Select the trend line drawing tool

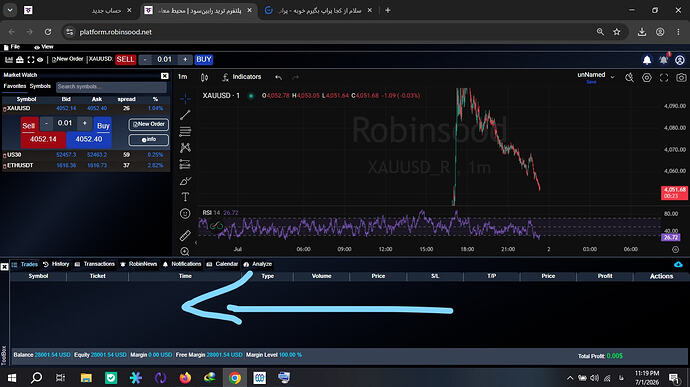click(x=185, y=115)
